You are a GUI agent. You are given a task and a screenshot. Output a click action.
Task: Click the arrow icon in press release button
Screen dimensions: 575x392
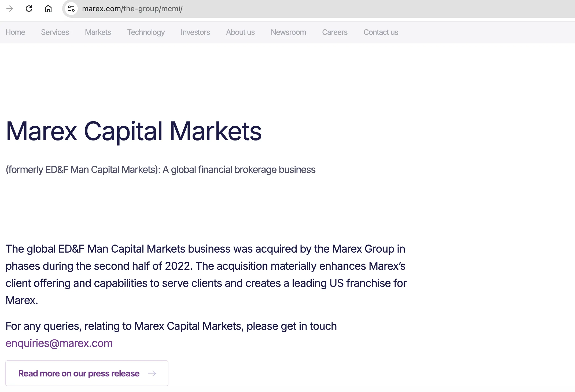coord(152,373)
